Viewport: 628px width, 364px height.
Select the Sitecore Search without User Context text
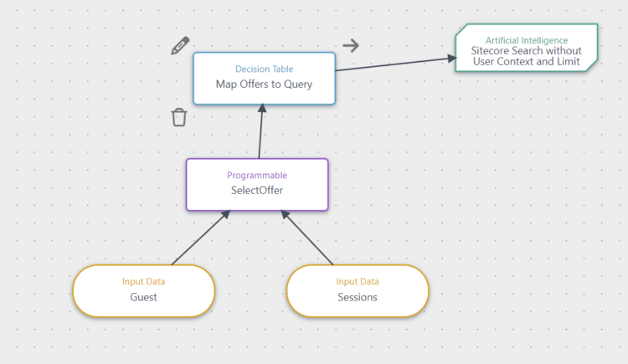point(526,56)
